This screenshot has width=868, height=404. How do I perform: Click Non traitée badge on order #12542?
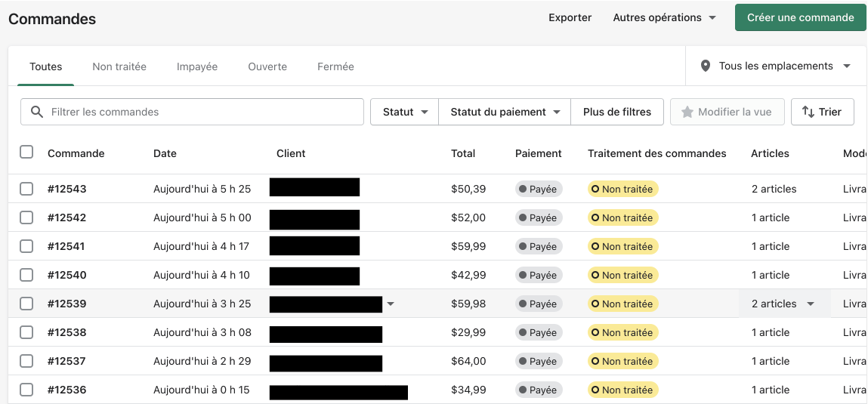(x=622, y=218)
